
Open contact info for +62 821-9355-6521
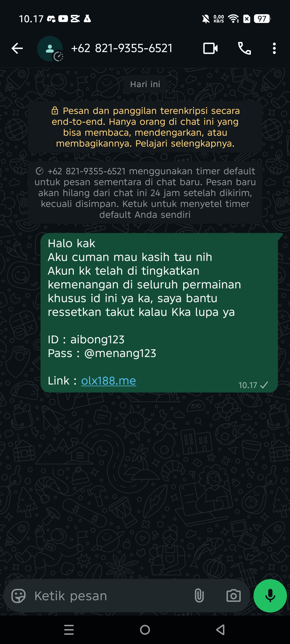122,48
